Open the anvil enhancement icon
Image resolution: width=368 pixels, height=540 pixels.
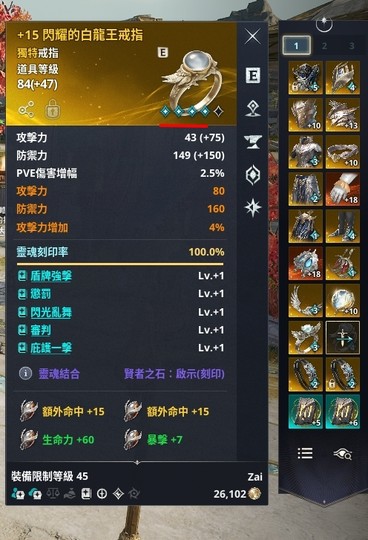click(253, 142)
